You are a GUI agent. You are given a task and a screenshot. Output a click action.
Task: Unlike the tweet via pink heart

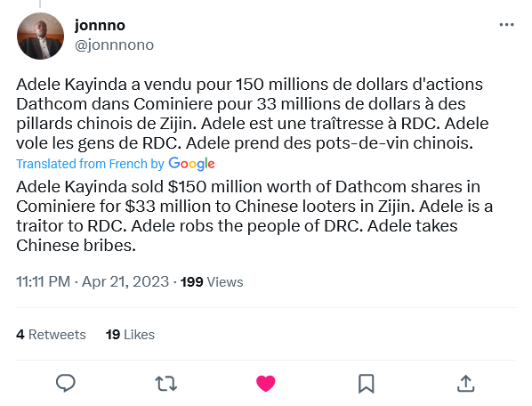coord(266,384)
